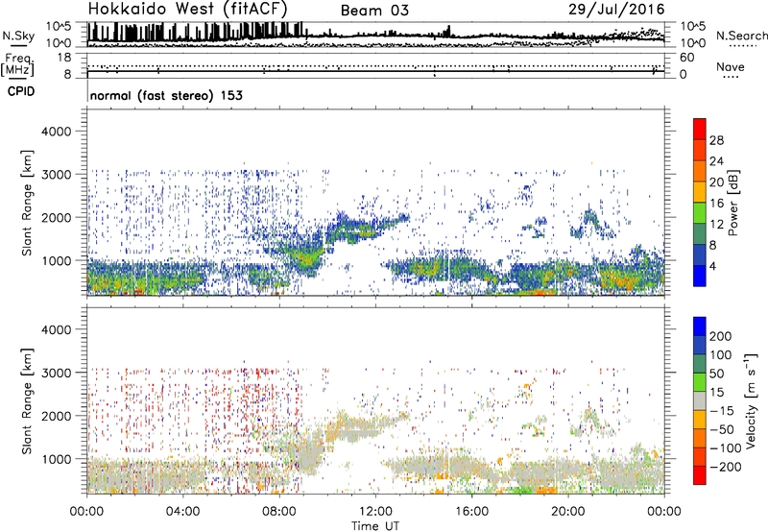Select the light green Power colorbar segment

point(700,213)
